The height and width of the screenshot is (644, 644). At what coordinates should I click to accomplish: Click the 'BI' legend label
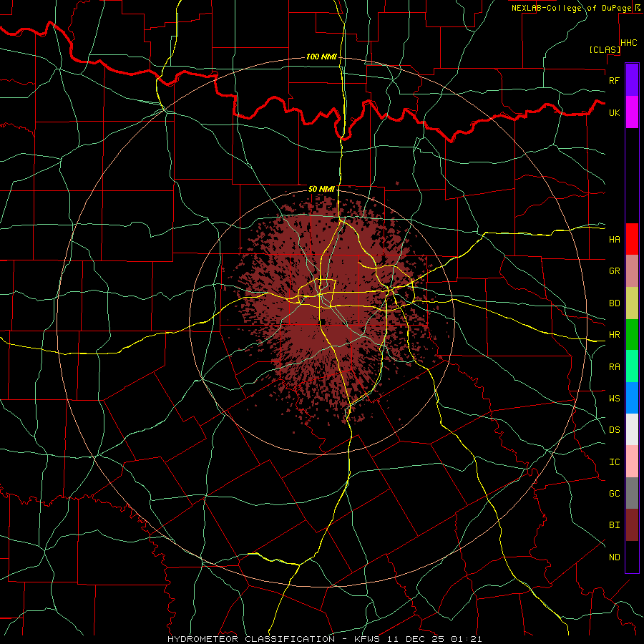pyautogui.click(x=615, y=525)
